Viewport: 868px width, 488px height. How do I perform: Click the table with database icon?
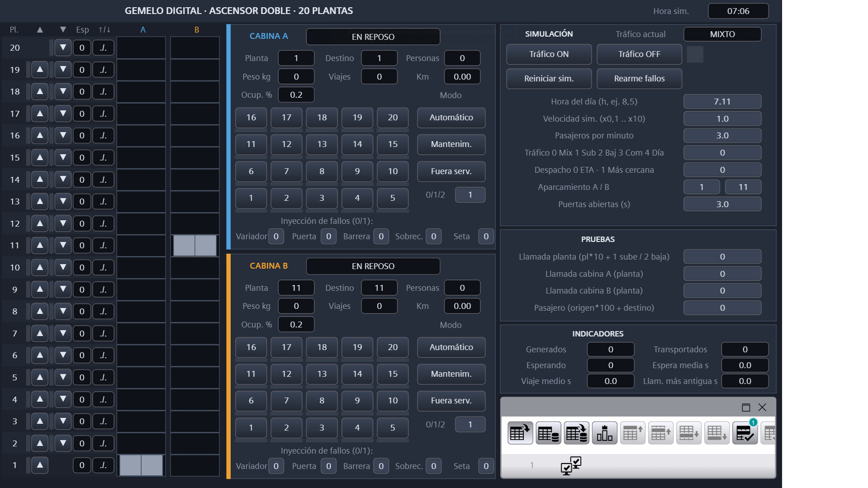548,433
